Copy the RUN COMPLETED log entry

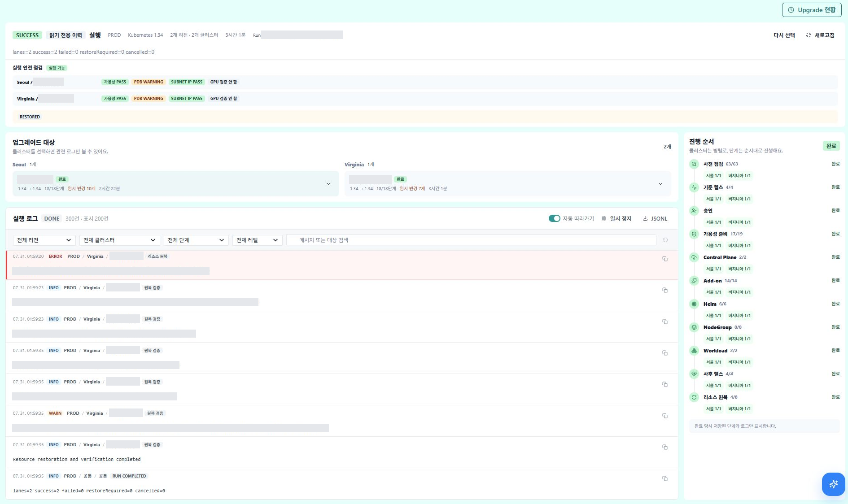click(665, 478)
